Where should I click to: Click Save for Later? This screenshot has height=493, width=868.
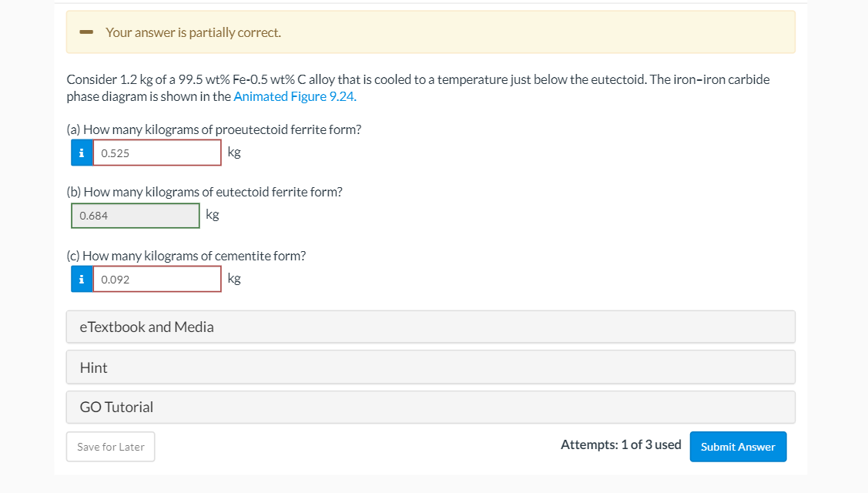tap(110, 447)
